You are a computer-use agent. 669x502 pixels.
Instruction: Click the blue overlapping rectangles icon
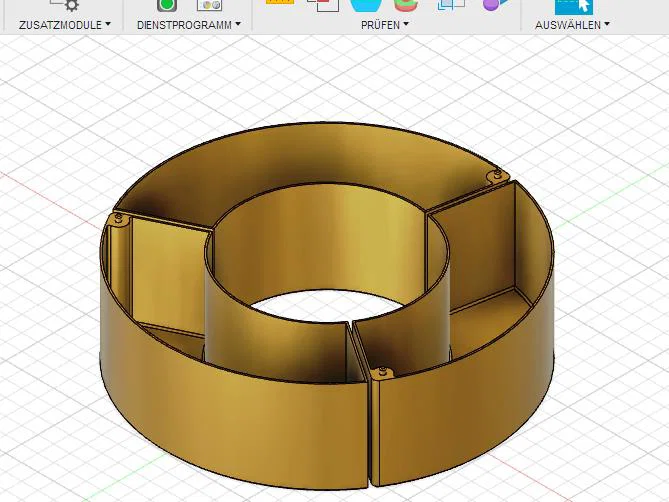pos(451,5)
